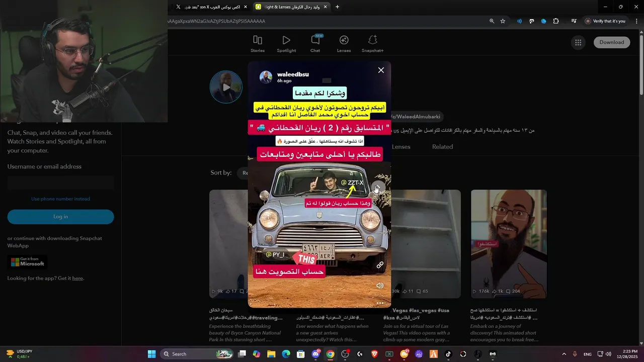Click the microphone tray icon
The height and width of the screenshot is (362, 644).
coord(575,354)
